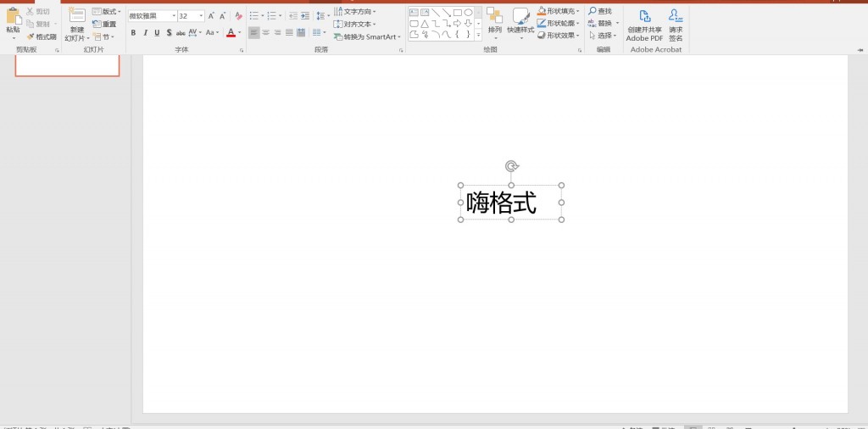Toggle italic formatting
The height and width of the screenshot is (429, 868).
(x=145, y=33)
